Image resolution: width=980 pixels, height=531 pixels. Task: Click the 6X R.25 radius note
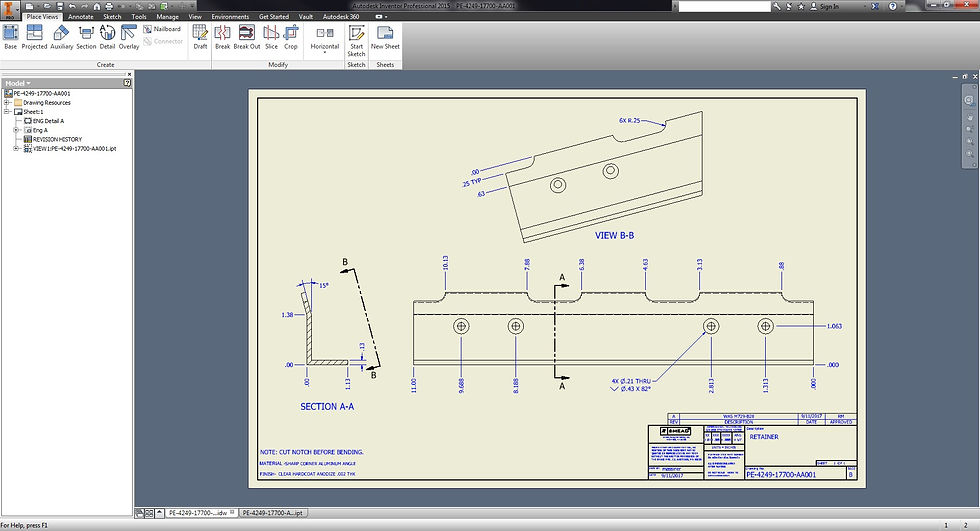pos(629,121)
